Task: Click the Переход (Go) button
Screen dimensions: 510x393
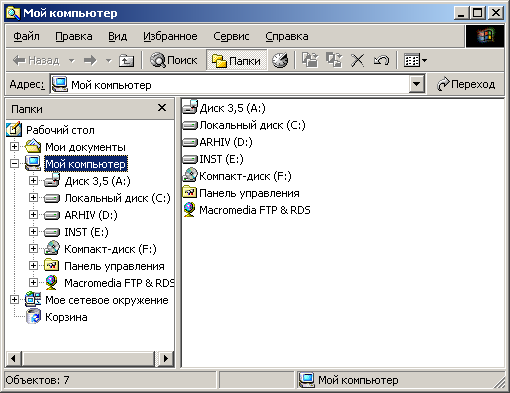Action: pos(466,84)
